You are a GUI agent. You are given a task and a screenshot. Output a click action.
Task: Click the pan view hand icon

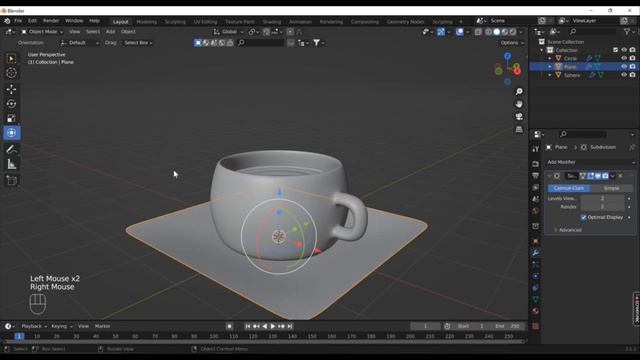519,104
